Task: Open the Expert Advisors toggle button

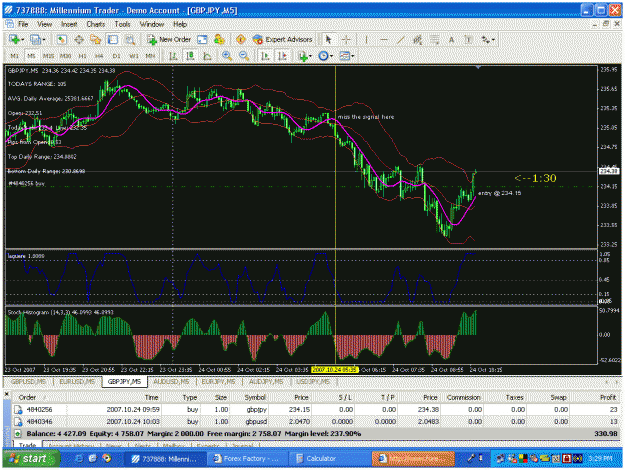Action: (283, 39)
